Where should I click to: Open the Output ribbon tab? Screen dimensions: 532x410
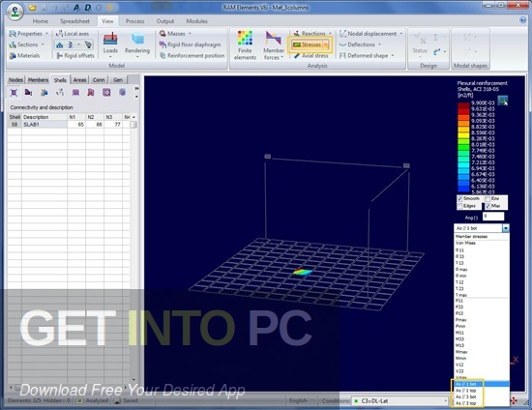pos(165,21)
